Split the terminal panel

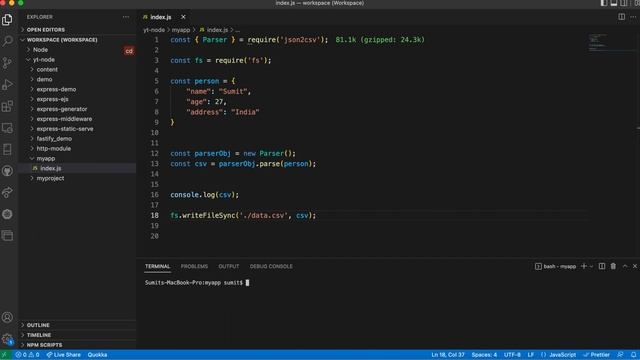[602, 266]
